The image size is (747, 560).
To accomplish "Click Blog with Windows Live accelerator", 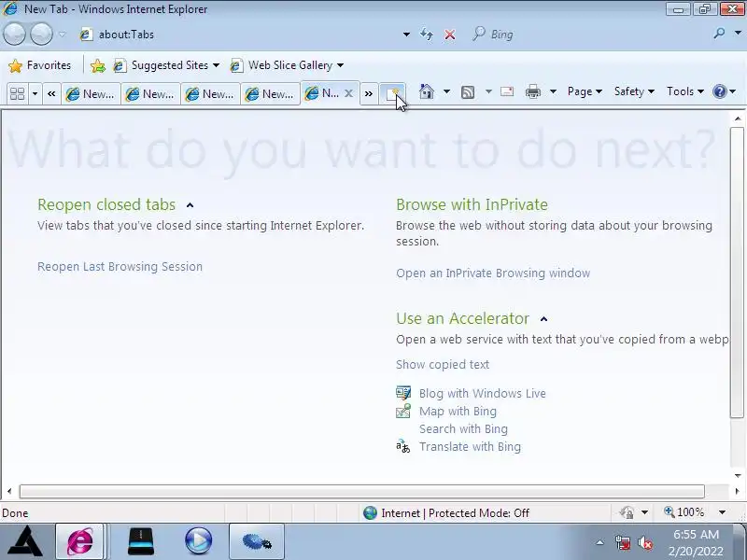I will [x=482, y=394].
